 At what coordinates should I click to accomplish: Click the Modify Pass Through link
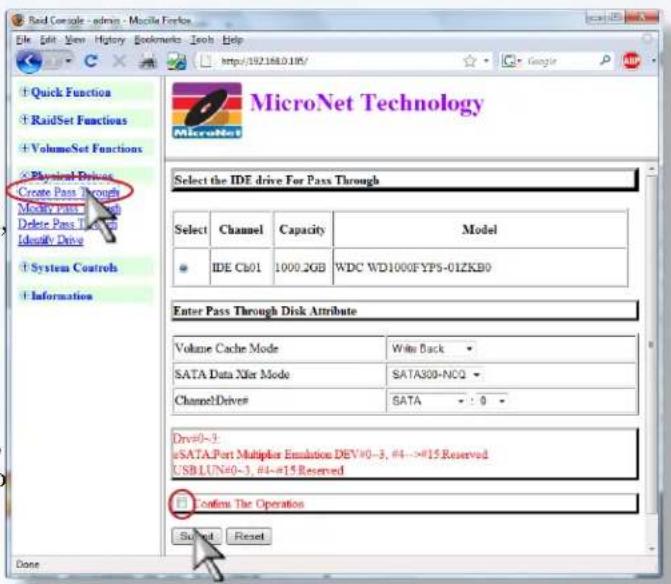(69, 208)
